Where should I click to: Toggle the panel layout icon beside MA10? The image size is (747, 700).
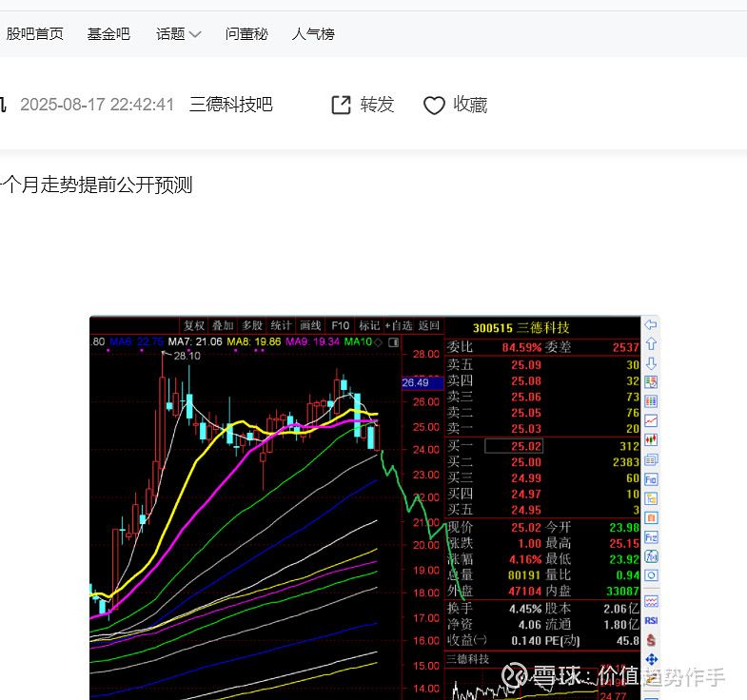[x=394, y=342]
